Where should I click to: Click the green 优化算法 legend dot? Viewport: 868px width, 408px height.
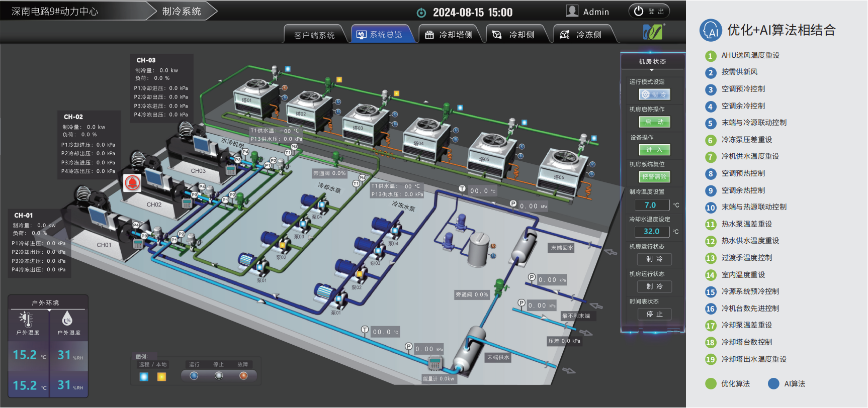click(711, 384)
